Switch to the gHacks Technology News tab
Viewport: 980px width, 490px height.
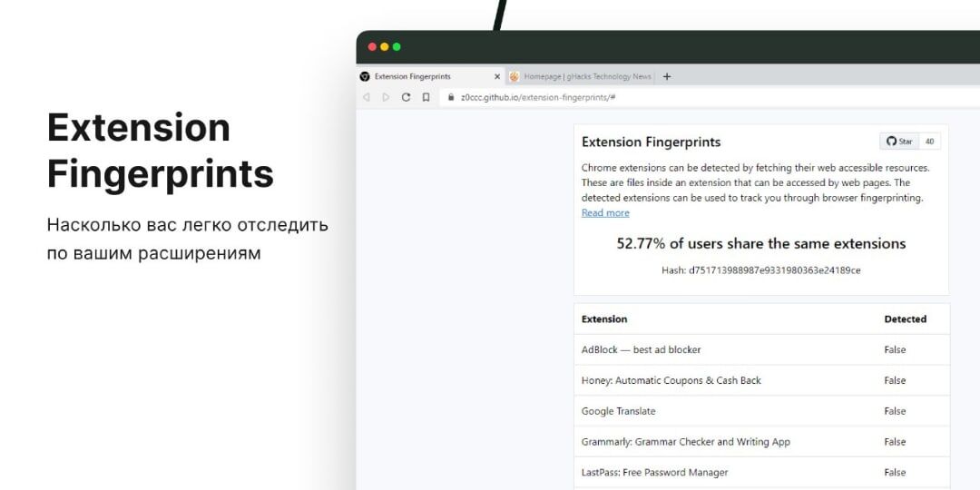tap(582, 76)
